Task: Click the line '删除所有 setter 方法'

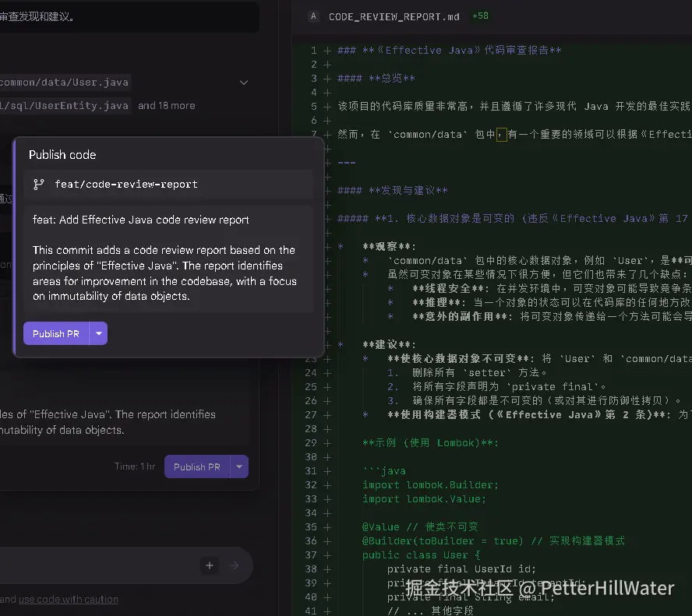Action: [467, 372]
